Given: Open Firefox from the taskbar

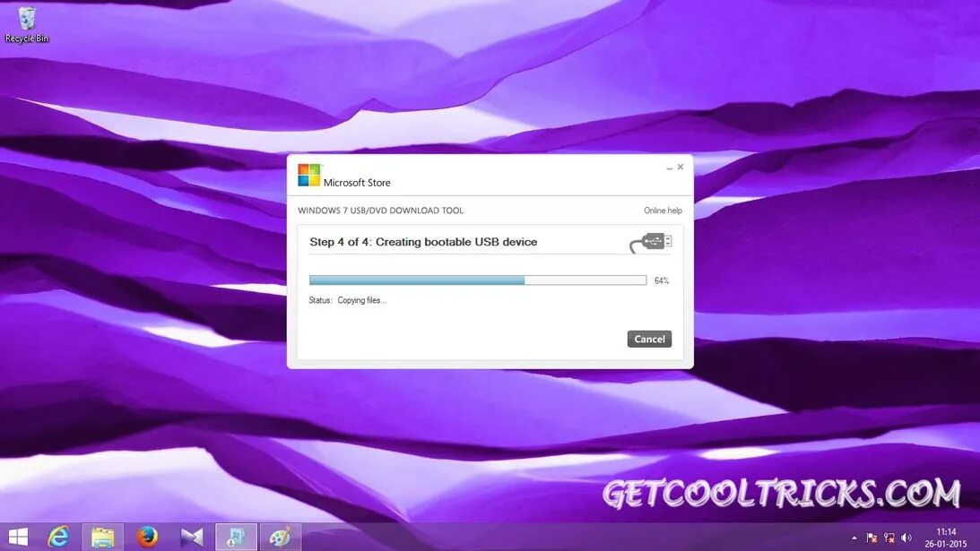Looking at the screenshot, I should pyautogui.click(x=148, y=537).
